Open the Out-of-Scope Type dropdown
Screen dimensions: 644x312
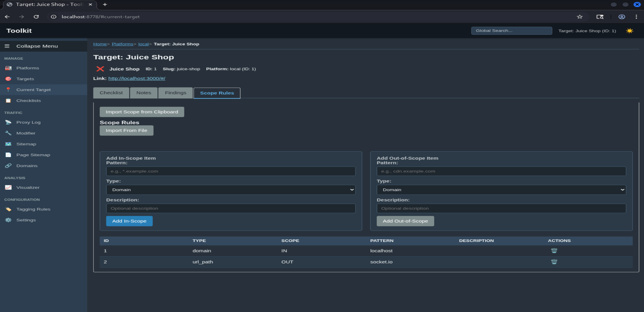501,190
